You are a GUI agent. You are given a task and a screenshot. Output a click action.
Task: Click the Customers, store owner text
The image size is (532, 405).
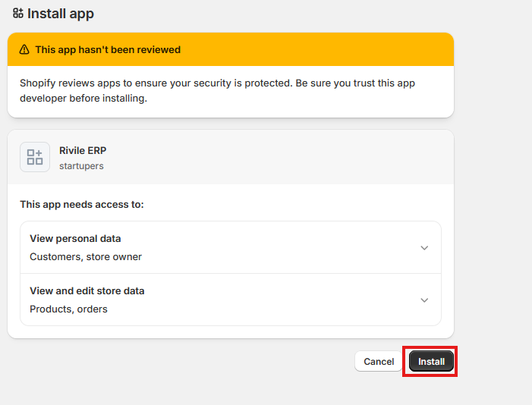pos(86,257)
